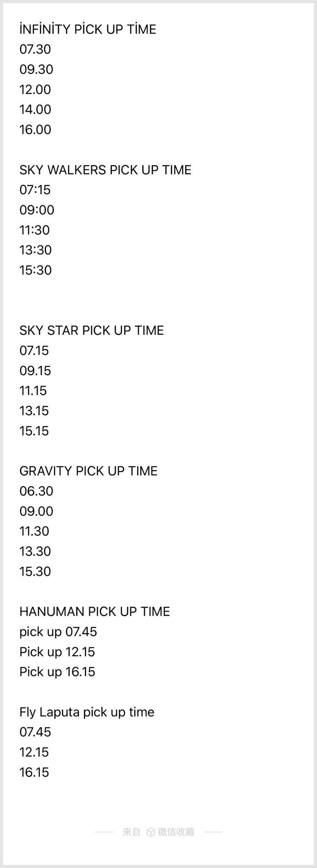Image resolution: width=317 pixels, height=868 pixels.
Task: Select the 13.30 Gravity pick up time
Action: (35, 551)
